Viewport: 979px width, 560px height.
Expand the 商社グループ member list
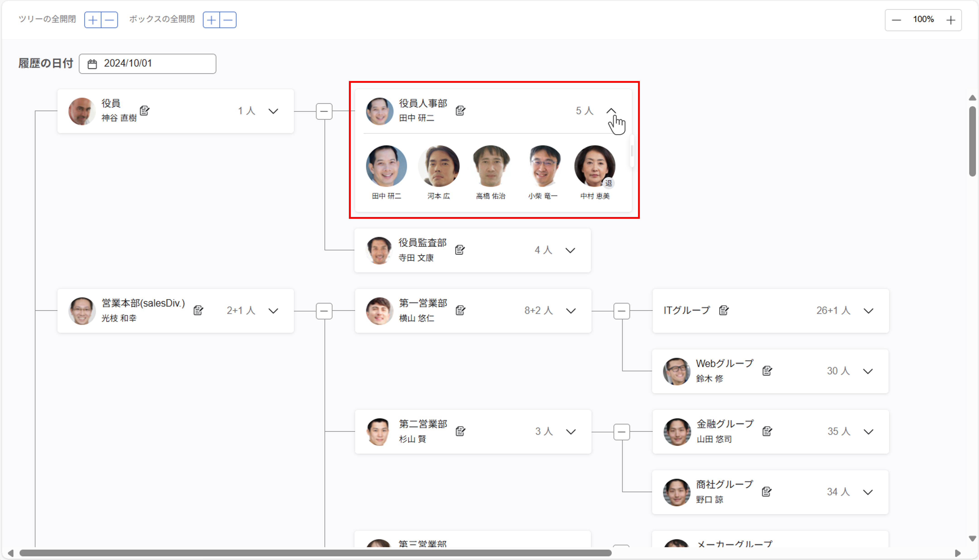coord(868,492)
